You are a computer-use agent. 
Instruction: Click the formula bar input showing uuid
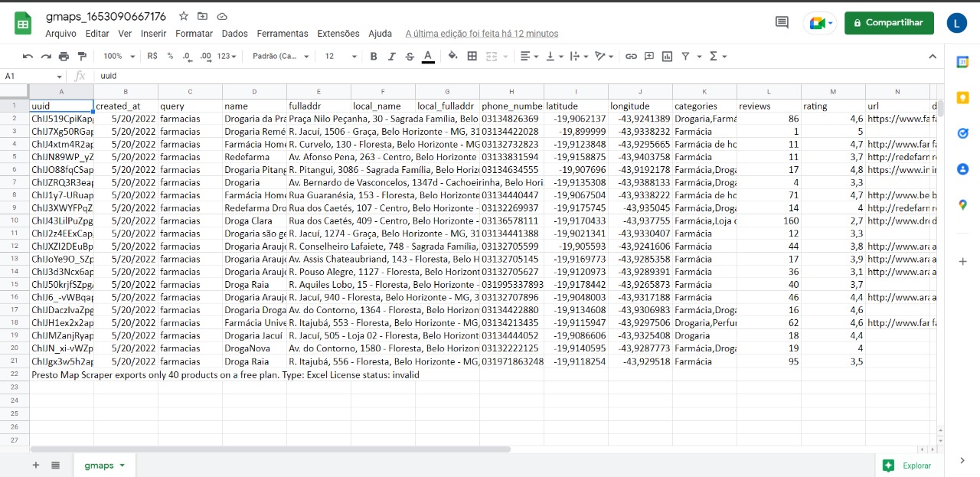(x=459, y=76)
